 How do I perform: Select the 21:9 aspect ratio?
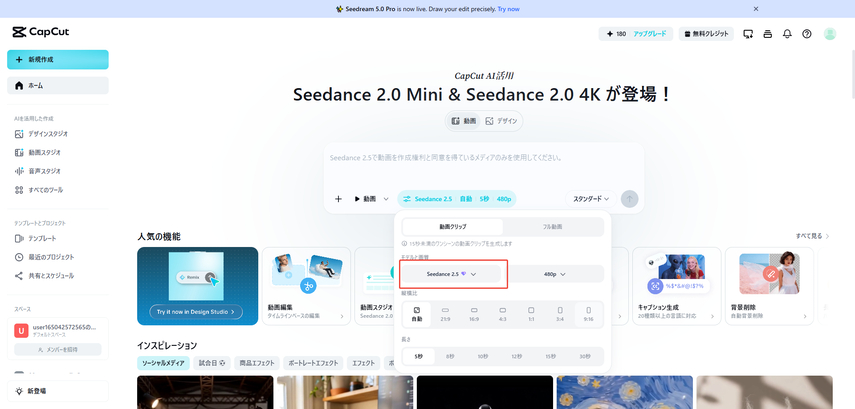[445, 314]
